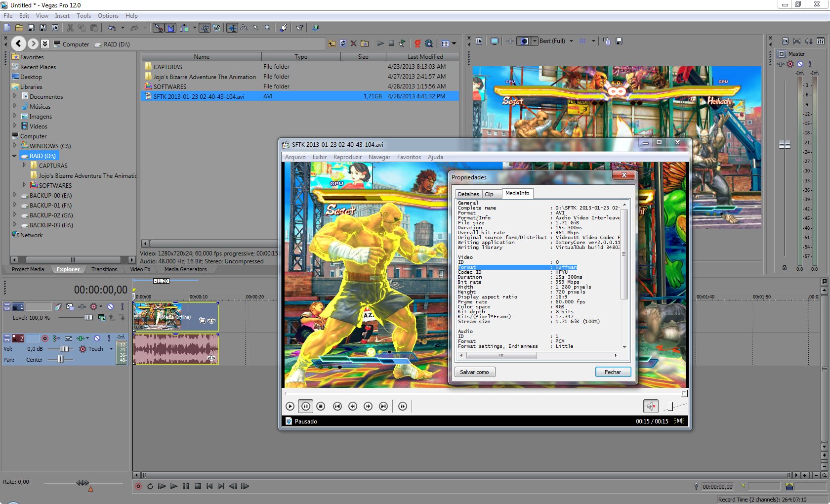
Task: Click the Enable Snapping toolbar icon
Action: [x=158, y=28]
